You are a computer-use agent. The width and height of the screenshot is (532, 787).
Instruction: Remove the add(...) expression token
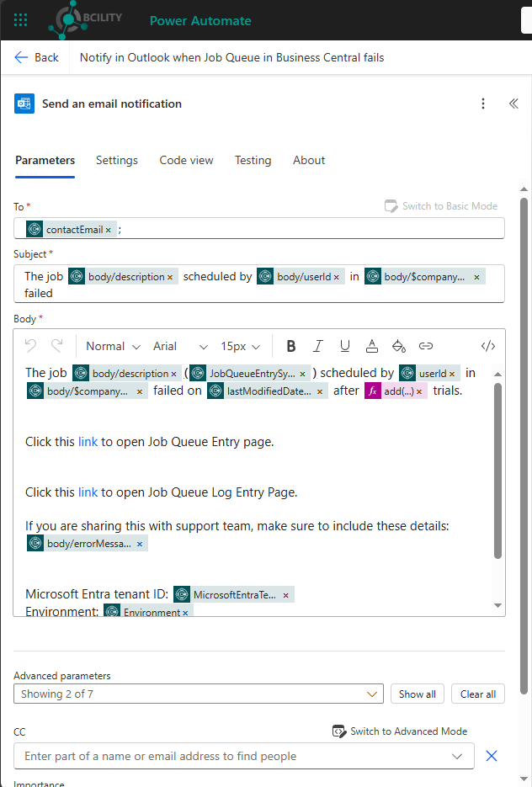coord(419,391)
